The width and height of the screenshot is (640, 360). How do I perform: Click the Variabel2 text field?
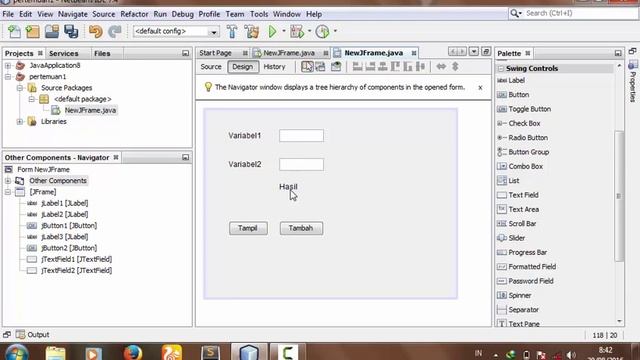click(301, 164)
